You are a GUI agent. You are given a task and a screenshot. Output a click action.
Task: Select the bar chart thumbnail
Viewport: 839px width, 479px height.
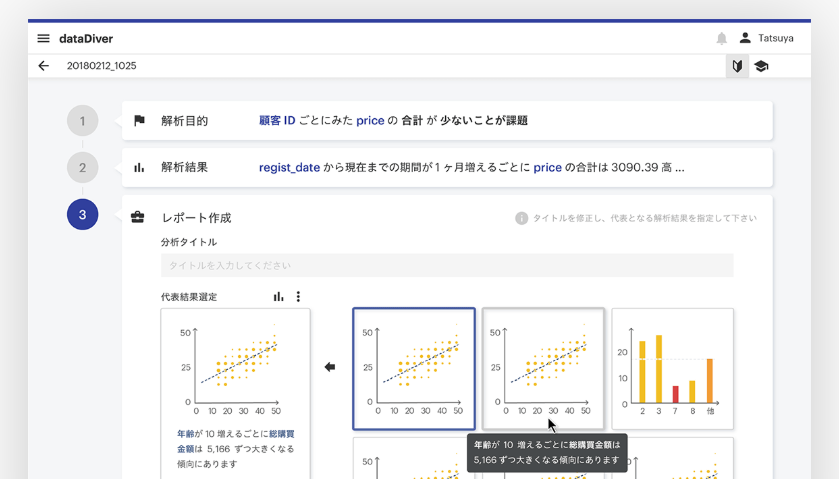(x=673, y=369)
